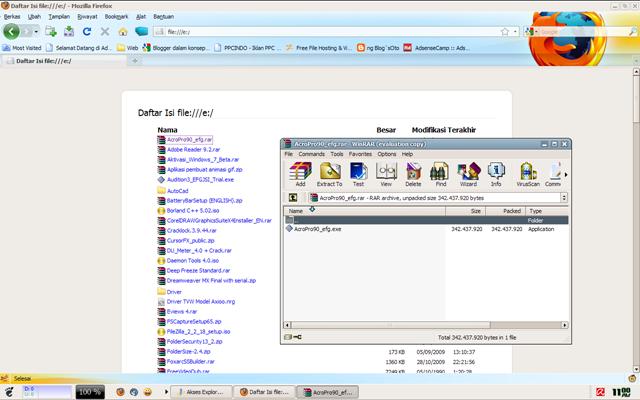Screen dimensions: 640x400
Task: Switch to Daftar Isi file taskbar button
Action: (x=264, y=392)
